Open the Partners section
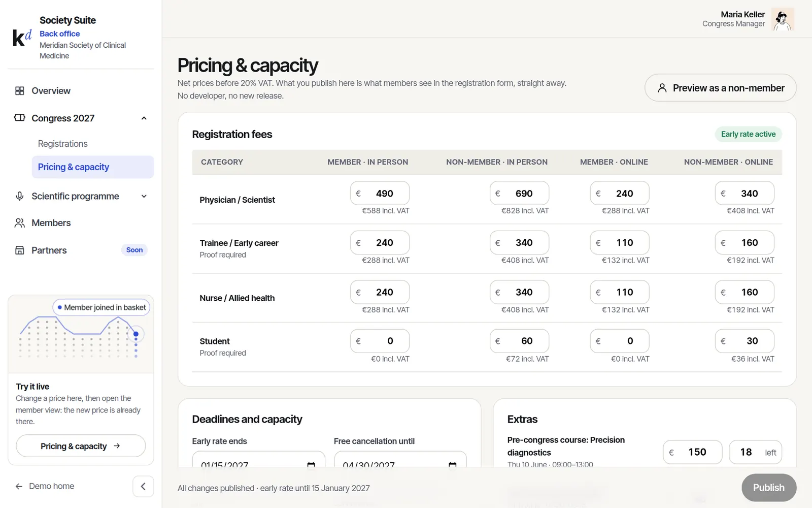This screenshot has height=508, width=812. coord(81,250)
